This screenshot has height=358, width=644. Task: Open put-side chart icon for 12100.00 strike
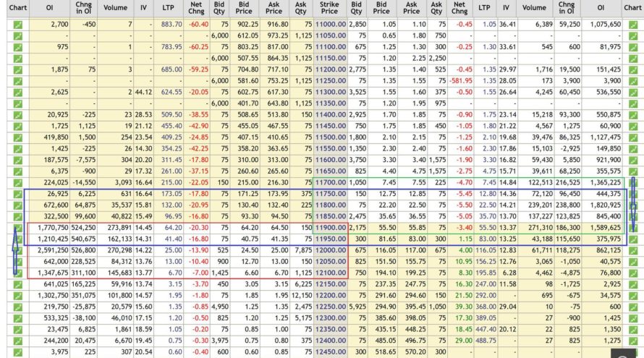(633, 273)
